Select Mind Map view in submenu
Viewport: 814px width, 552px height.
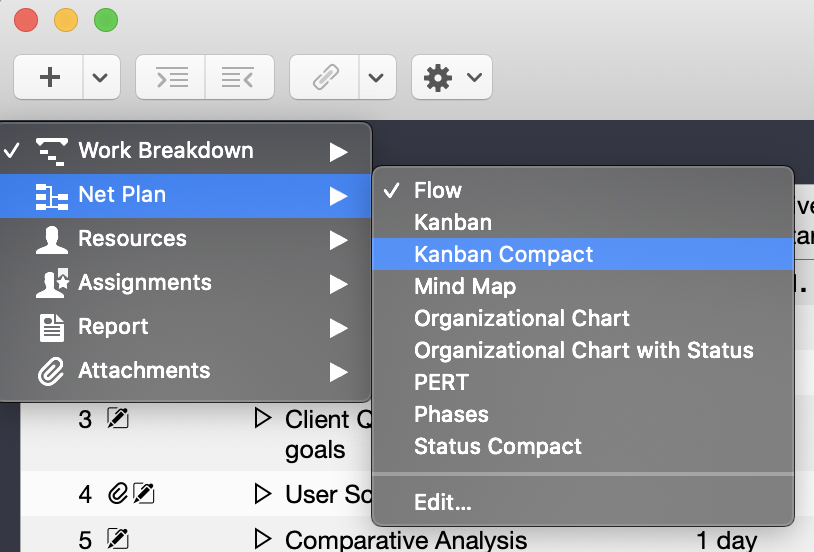[x=465, y=286]
